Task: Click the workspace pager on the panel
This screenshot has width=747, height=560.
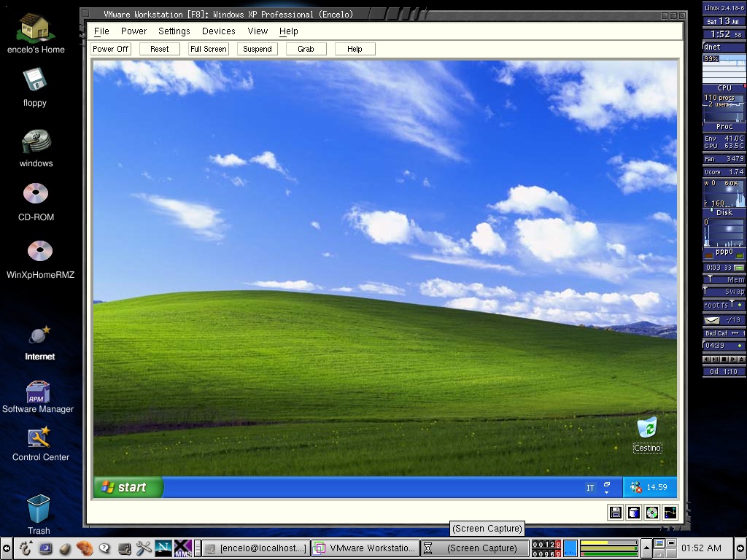Action: (665, 548)
